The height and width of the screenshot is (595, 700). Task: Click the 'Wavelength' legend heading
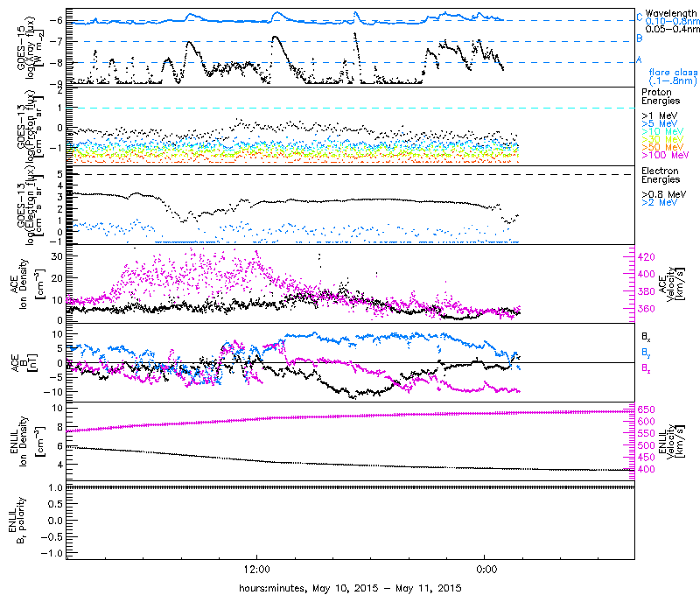671,13
